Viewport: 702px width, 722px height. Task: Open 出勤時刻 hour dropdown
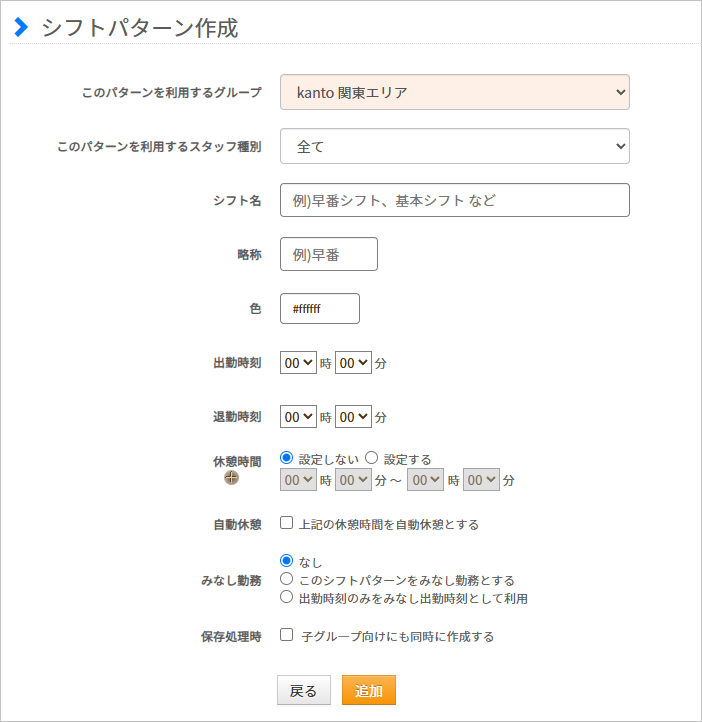tap(298, 364)
